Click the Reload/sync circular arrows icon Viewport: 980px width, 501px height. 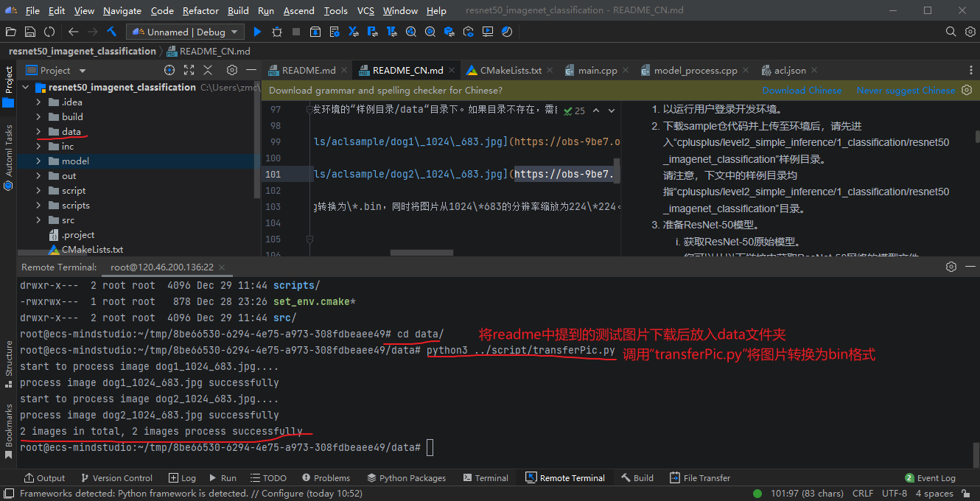click(x=49, y=32)
